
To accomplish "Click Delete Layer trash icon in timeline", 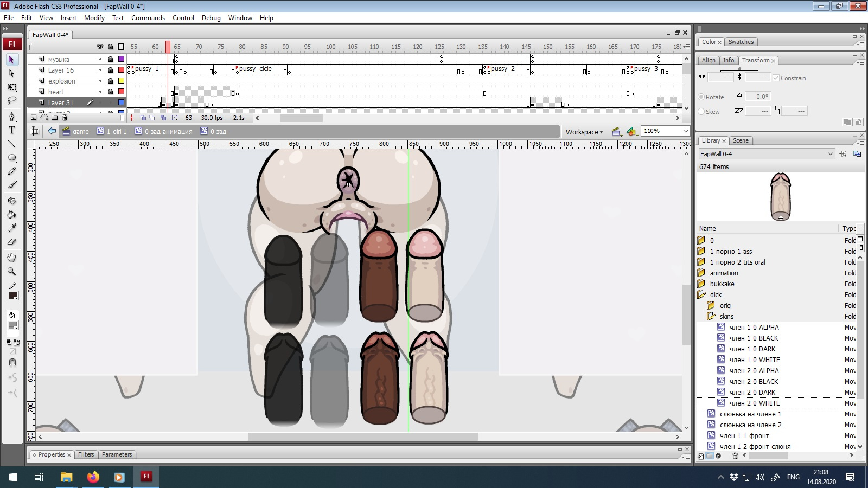I will [x=65, y=118].
